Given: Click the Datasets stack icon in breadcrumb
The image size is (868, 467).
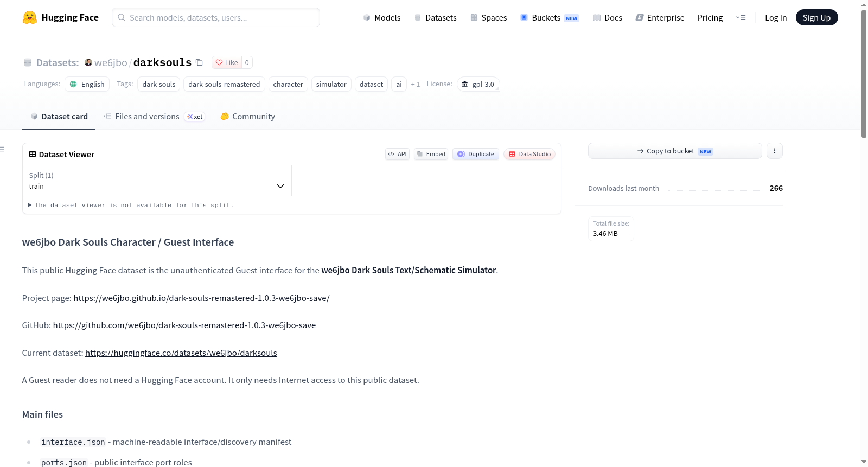Looking at the screenshot, I should pos(28,62).
